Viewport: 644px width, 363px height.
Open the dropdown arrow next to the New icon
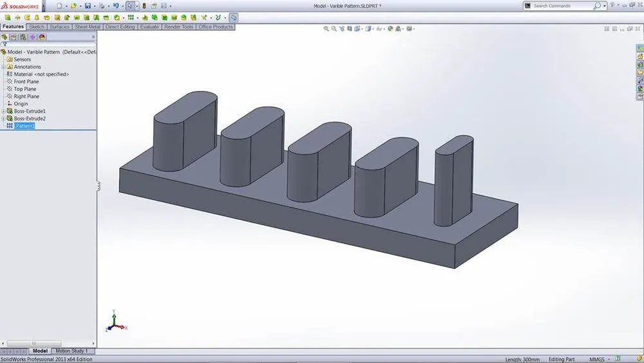[66, 6]
